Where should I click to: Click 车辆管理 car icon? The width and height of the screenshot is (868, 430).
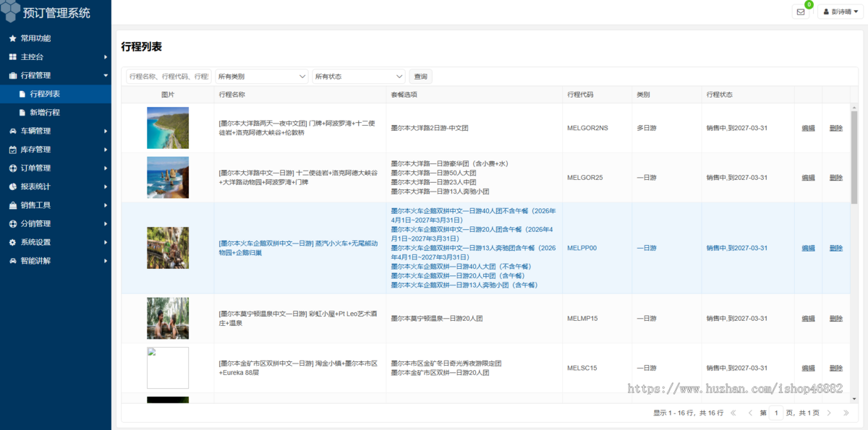(12, 131)
